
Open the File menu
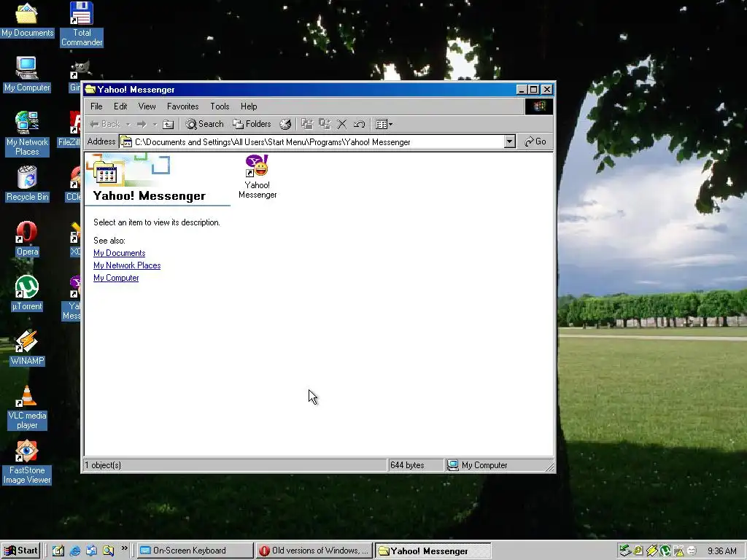pos(96,106)
